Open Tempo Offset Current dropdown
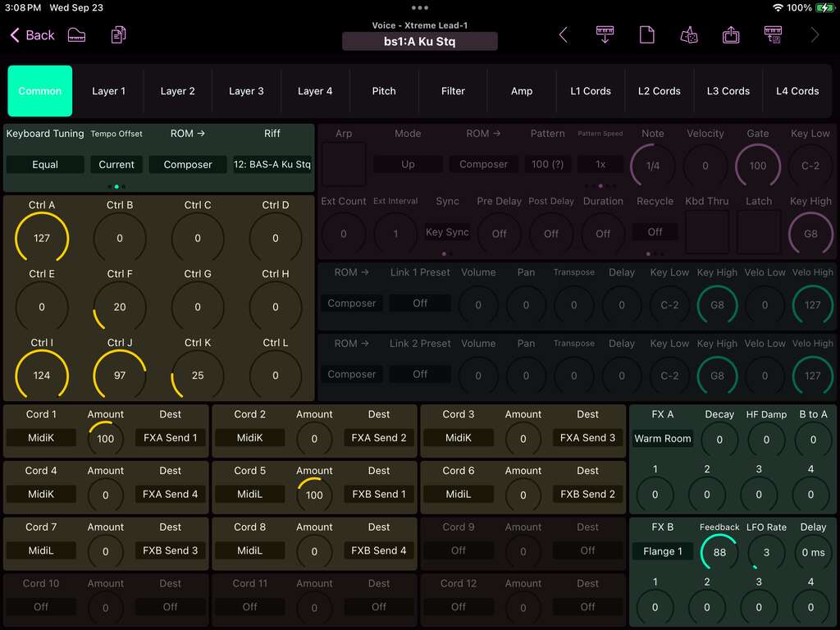This screenshot has height=630, width=840. tap(116, 164)
